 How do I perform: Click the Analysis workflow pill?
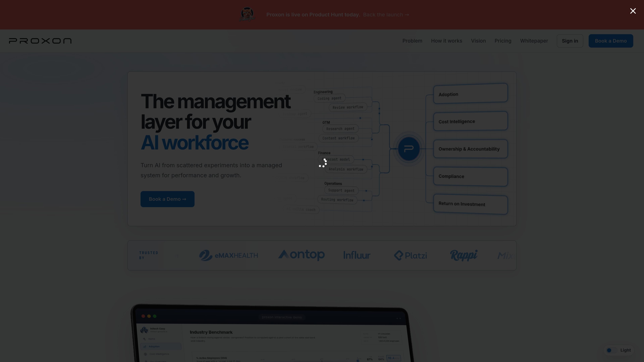[x=346, y=169]
